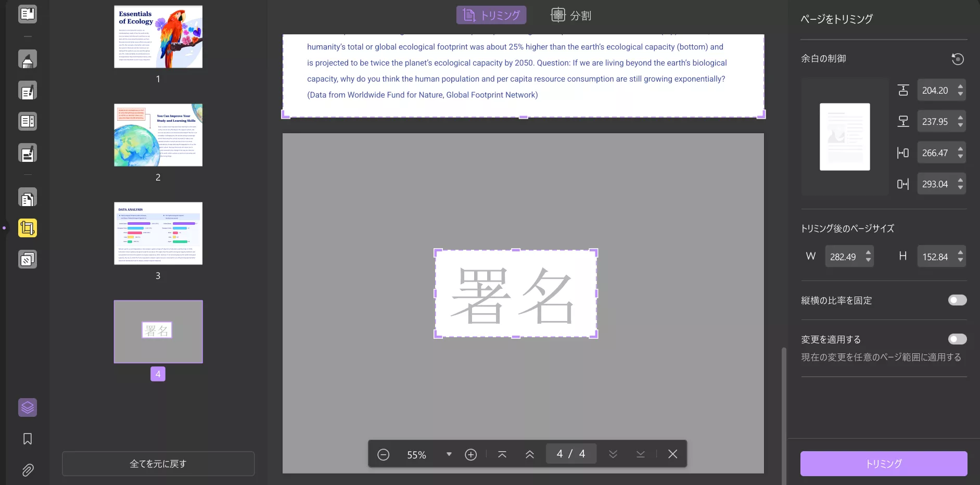This screenshot has width=980, height=485.
Task: Increase right margin 293.04 value
Action: tap(961, 180)
